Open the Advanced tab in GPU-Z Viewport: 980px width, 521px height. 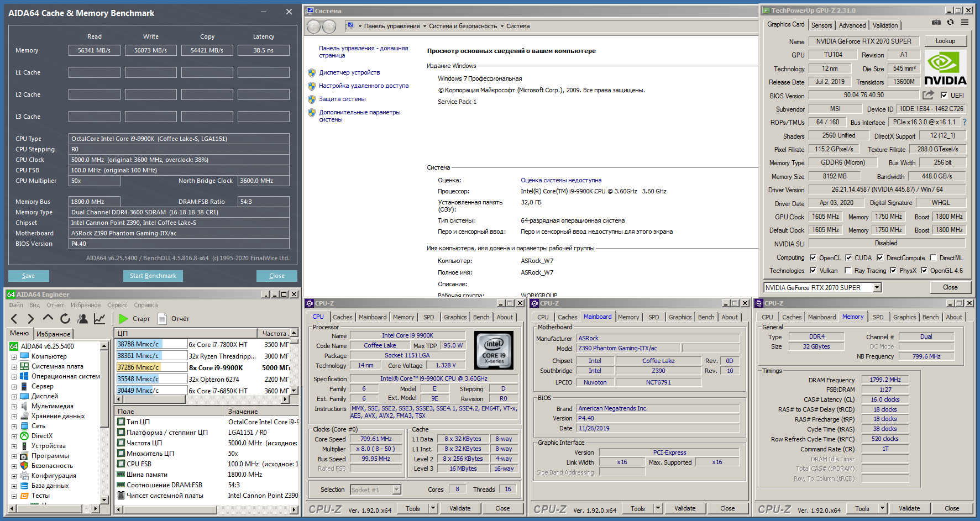(852, 25)
